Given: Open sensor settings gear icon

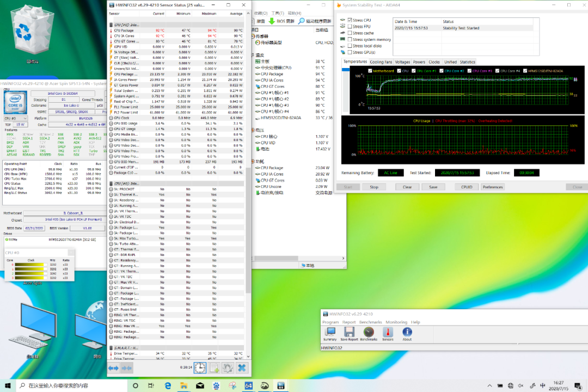Looking at the screenshot, I should (x=228, y=368).
